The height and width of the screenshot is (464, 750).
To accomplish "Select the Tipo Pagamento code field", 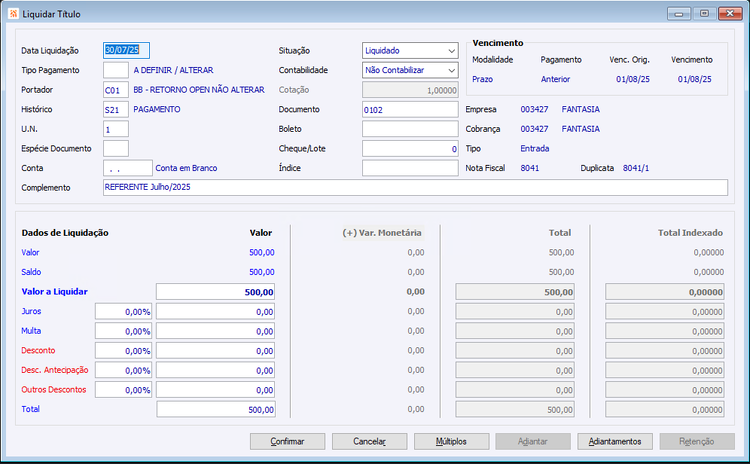I will 116,70.
